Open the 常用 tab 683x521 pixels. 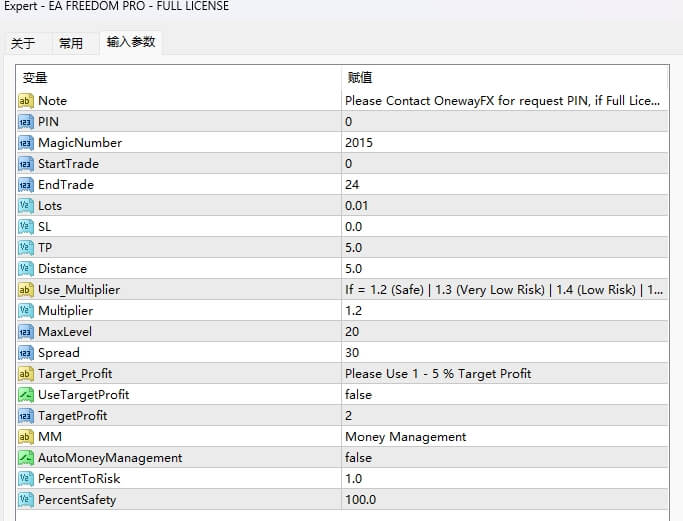coord(71,44)
